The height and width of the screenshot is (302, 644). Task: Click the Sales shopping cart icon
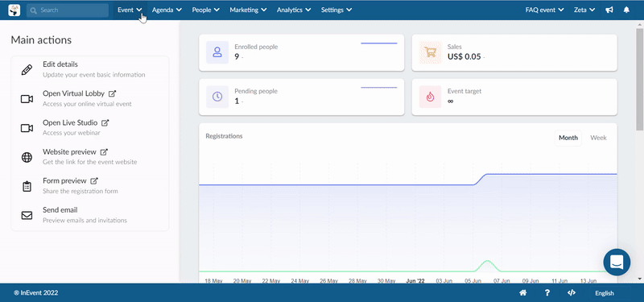[x=430, y=52]
